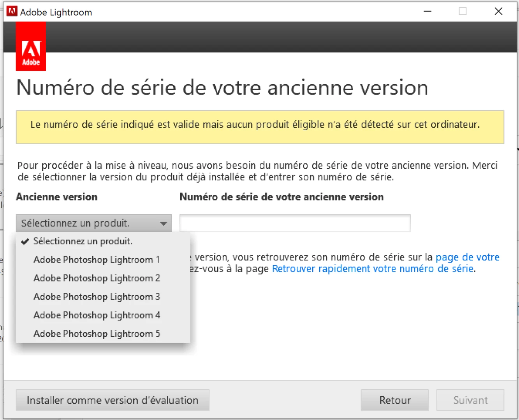The width and height of the screenshot is (519, 420).
Task: Close the Adobe Lightroom window
Action: point(498,12)
